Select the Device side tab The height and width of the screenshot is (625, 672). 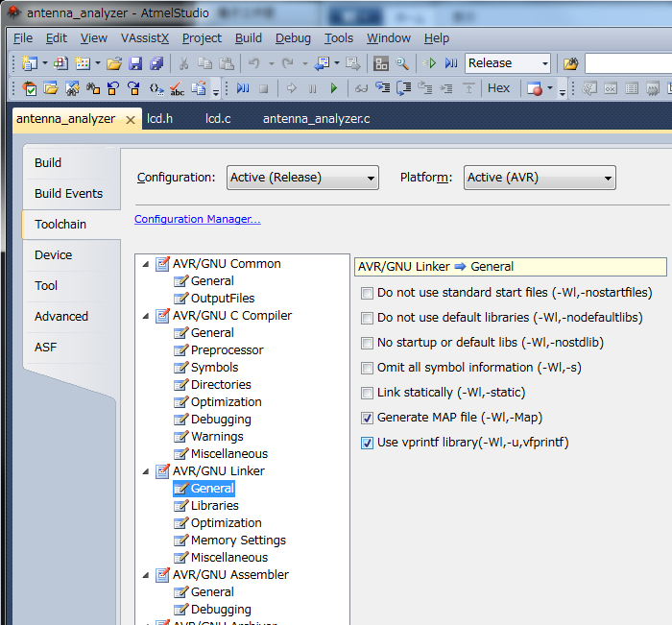tap(53, 255)
